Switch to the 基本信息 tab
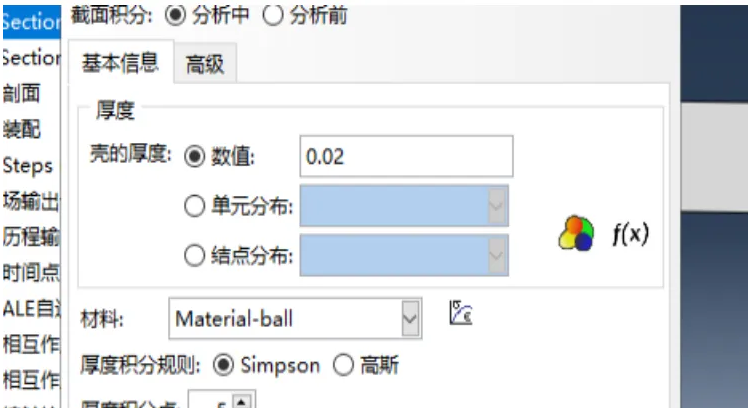The width and height of the screenshot is (748, 408). point(121,63)
